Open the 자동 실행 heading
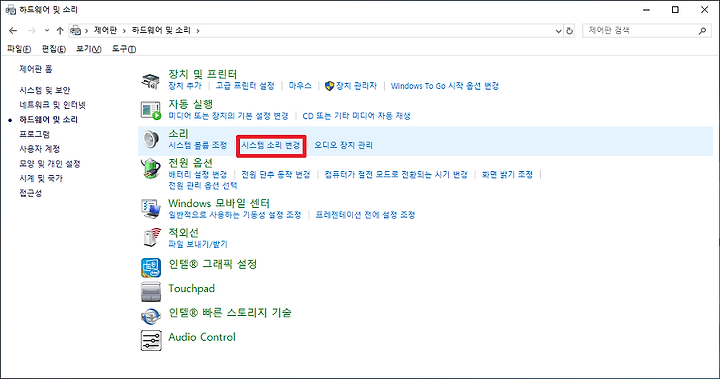Image resolution: width=720 pixels, height=379 pixels. coord(191,104)
